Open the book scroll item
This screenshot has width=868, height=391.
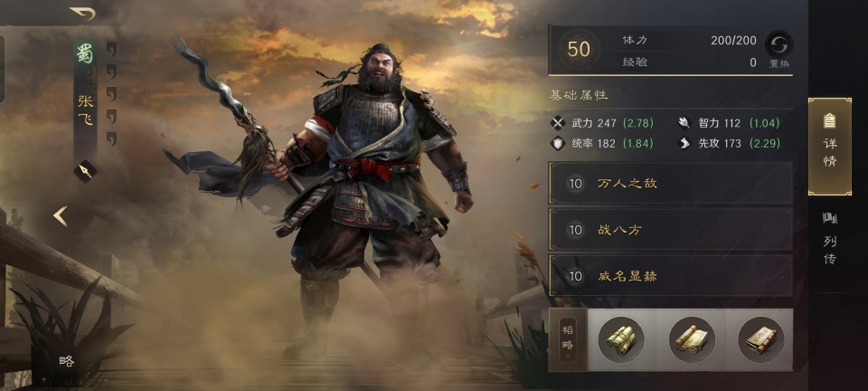pyautogui.click(x=761, y=339)
